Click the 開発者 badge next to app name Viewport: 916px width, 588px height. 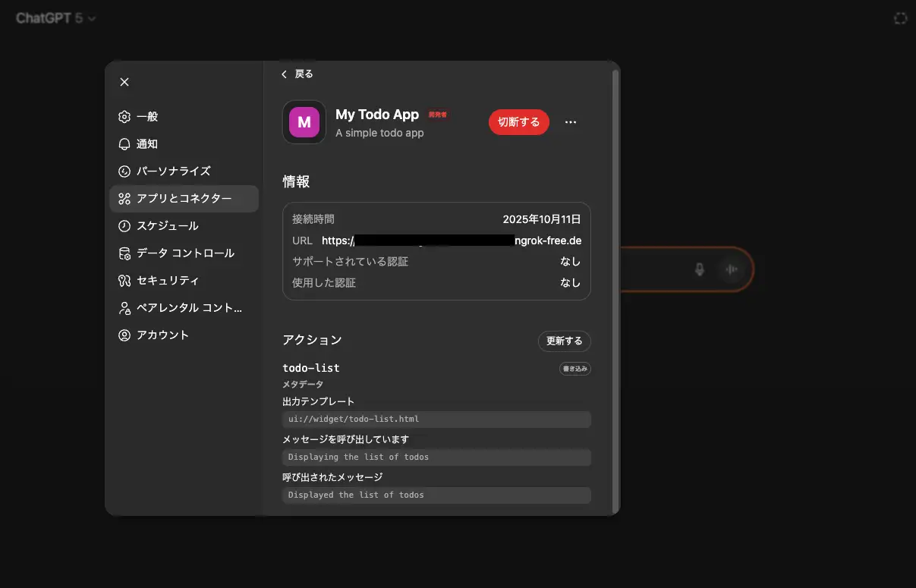click(x=438, y=115)
